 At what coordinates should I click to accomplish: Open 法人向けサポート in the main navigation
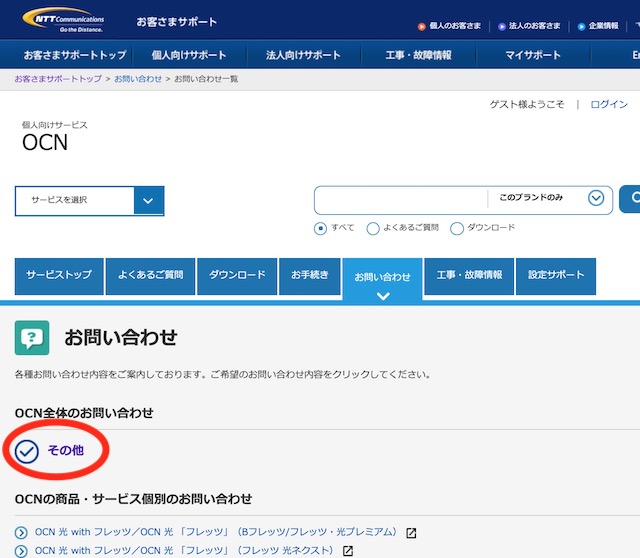(303, 55)
